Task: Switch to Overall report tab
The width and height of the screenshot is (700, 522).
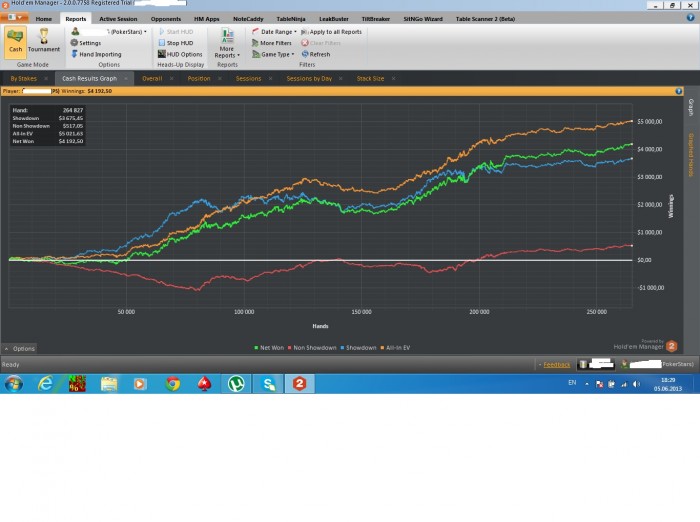Action: coord(152,78)
